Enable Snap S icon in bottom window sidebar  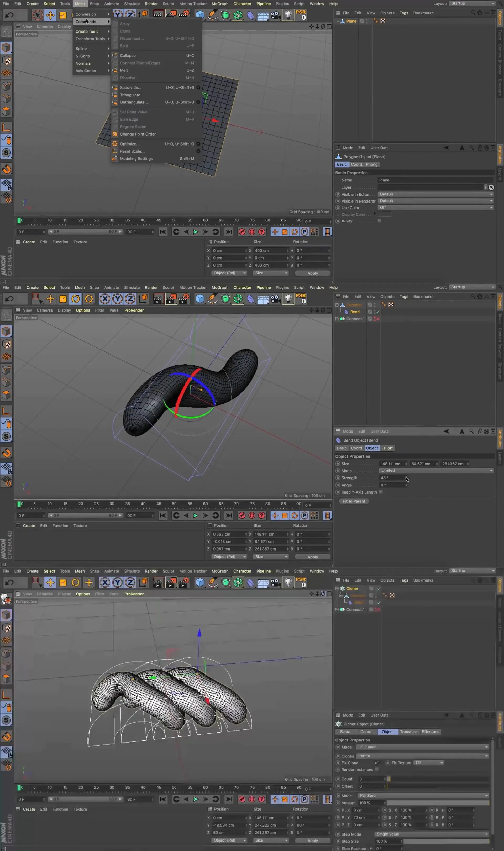pos(7,720)
